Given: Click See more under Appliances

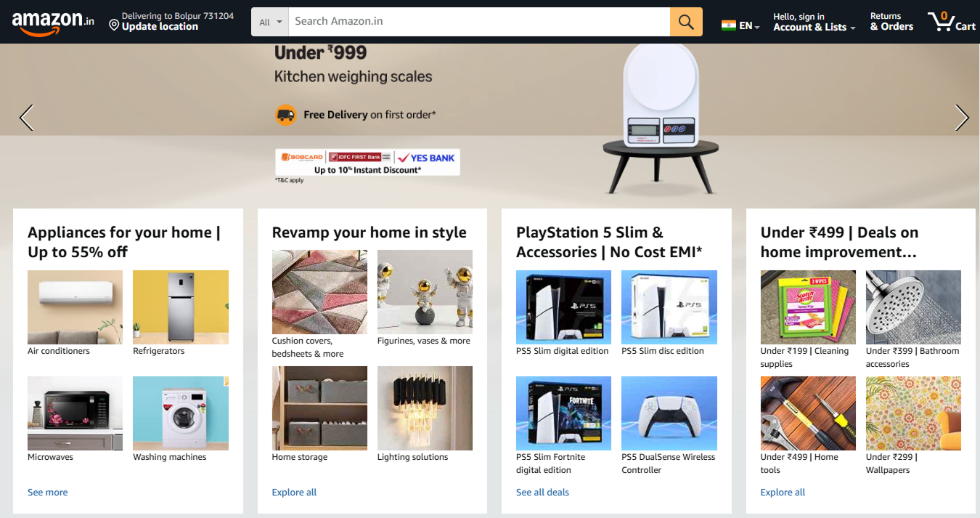Looking at the screenshot, I should tap(47, 492).
